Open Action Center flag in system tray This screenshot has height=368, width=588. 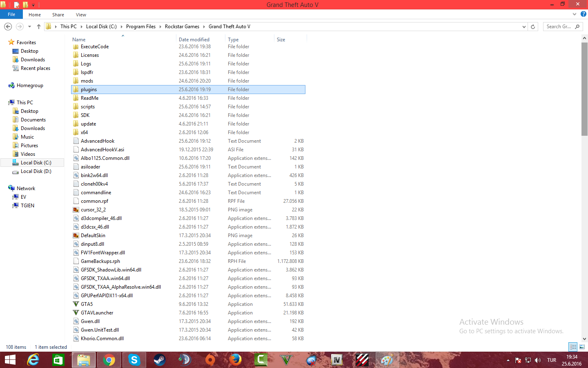[x=518, y=360]
